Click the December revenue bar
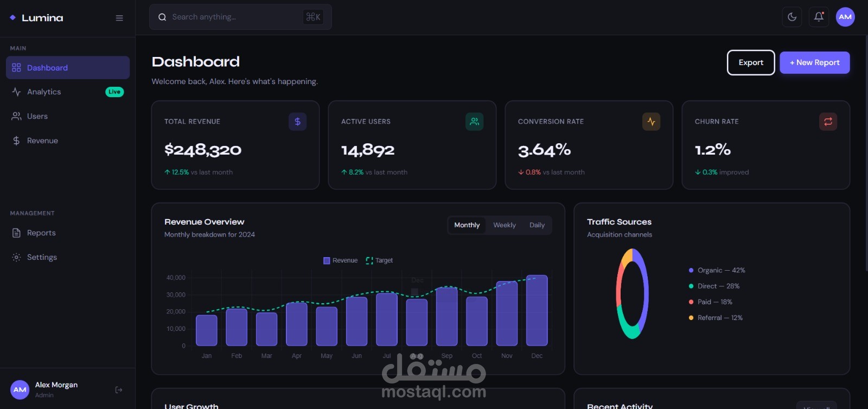 [537, 310]
